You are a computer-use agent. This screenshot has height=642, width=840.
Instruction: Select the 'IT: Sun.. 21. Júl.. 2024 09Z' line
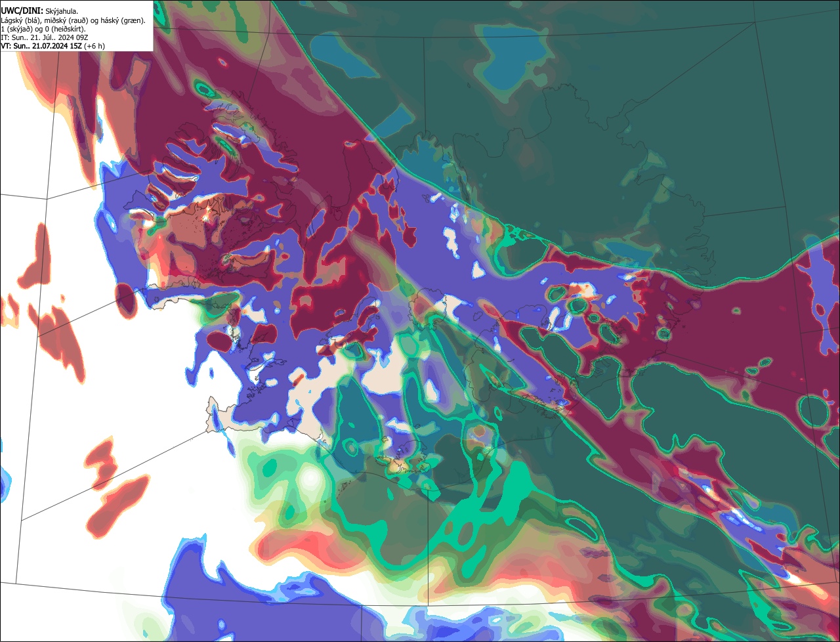tap(45, 37)
